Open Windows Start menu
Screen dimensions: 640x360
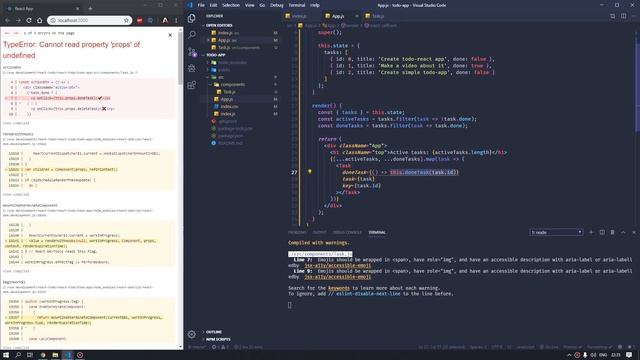point(6,355)
